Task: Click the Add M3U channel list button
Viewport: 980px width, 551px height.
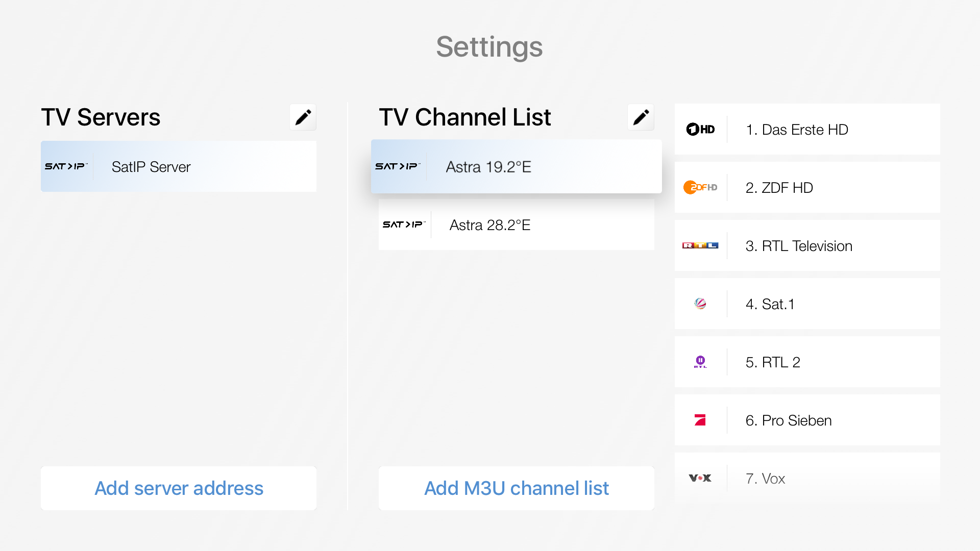Action: 517,488
